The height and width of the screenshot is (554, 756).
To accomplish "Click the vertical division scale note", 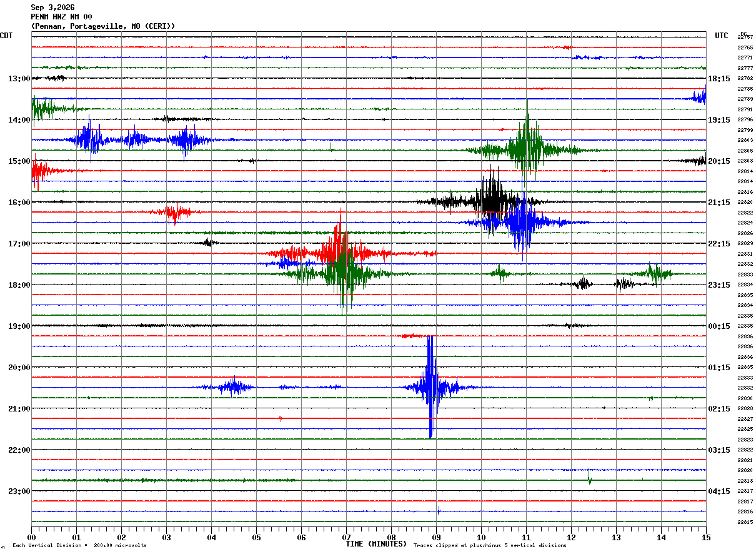I will point(79,546).
